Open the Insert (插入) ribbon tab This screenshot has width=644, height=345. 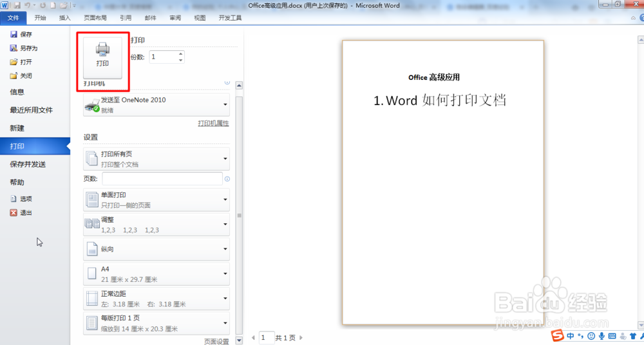pos(65,17)
